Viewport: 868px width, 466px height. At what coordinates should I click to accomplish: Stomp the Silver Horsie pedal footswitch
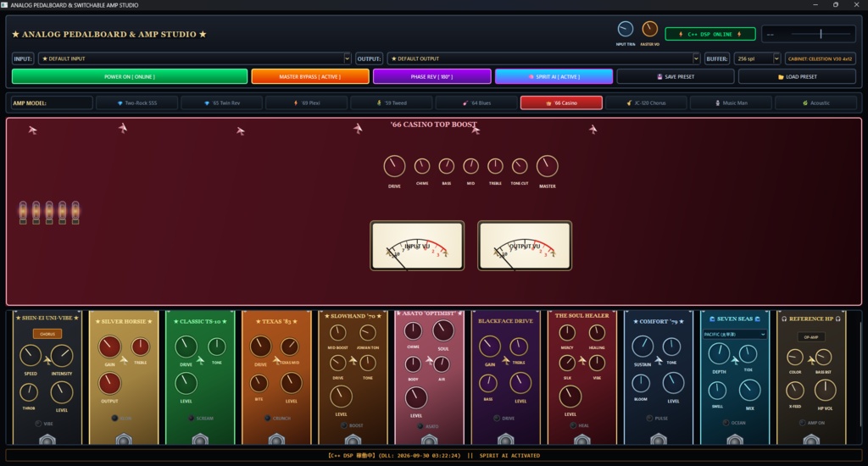pos(124,441)
